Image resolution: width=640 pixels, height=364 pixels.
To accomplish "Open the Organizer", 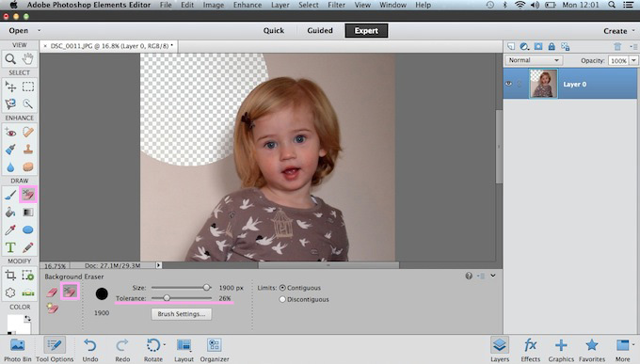I will point(215,350).
